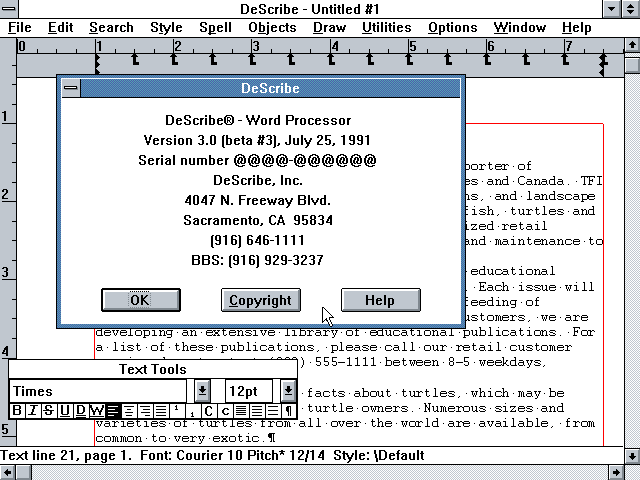Screen dimensions: 640x480
Task: Open the Help menu in menu bar
Action: coord(576,27)
